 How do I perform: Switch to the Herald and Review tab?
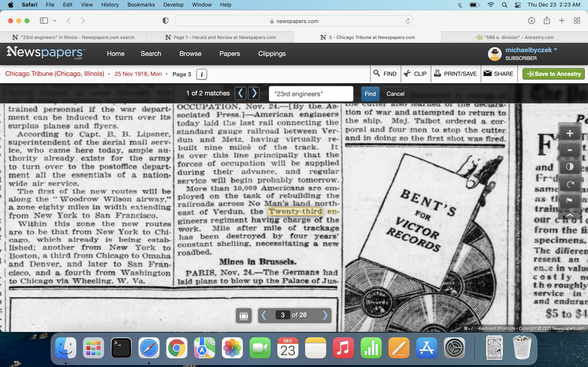[x=220, y=37]
